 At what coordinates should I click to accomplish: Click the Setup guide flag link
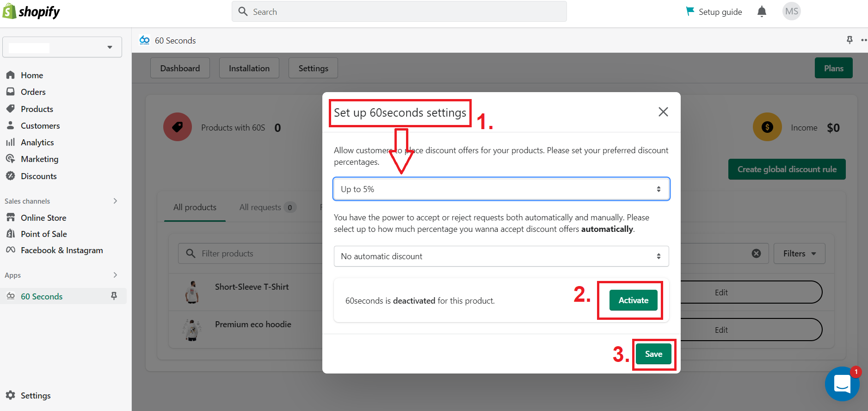click(714, 12)
